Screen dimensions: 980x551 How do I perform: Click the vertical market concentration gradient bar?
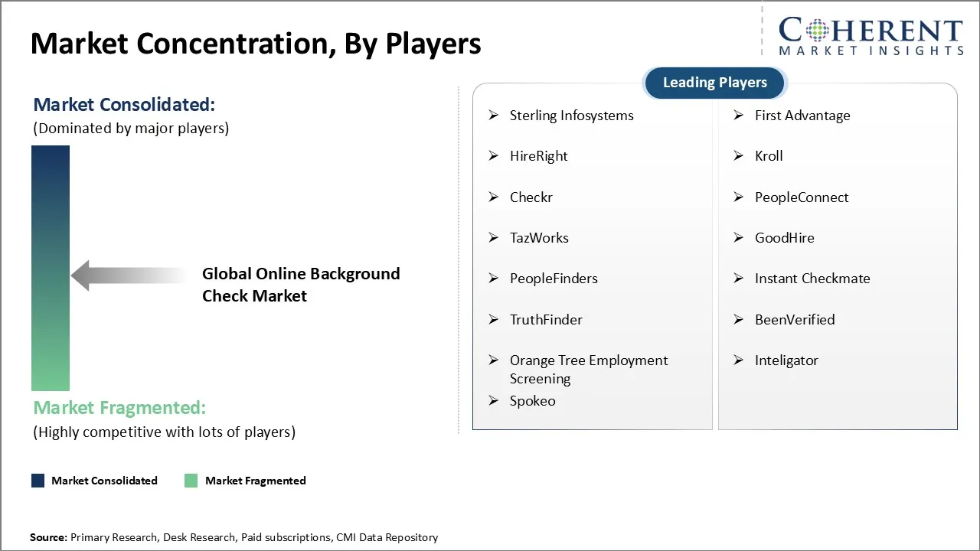tap(51, 268)
